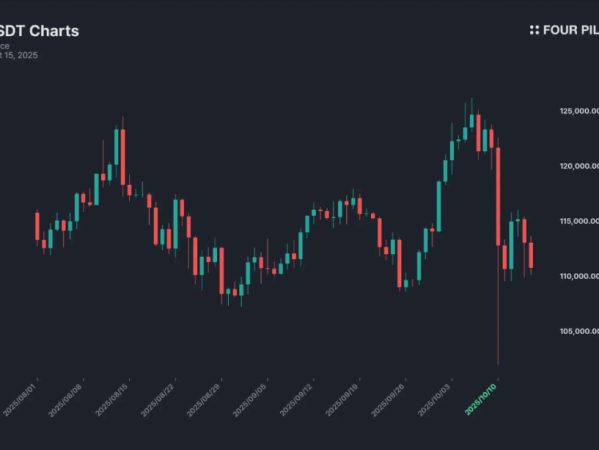Image resolution: width=599 pixels, height=450 pixels.
Task: Click the 2025/09/05 date axis label
Action: click(x=249, y=400)
